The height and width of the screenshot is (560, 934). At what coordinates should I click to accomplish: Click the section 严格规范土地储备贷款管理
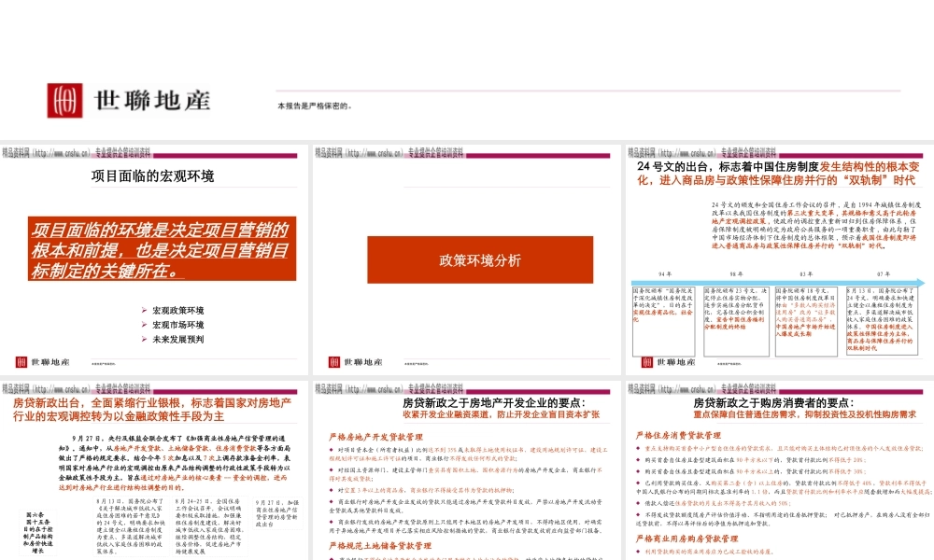click(x=380, y=546)
